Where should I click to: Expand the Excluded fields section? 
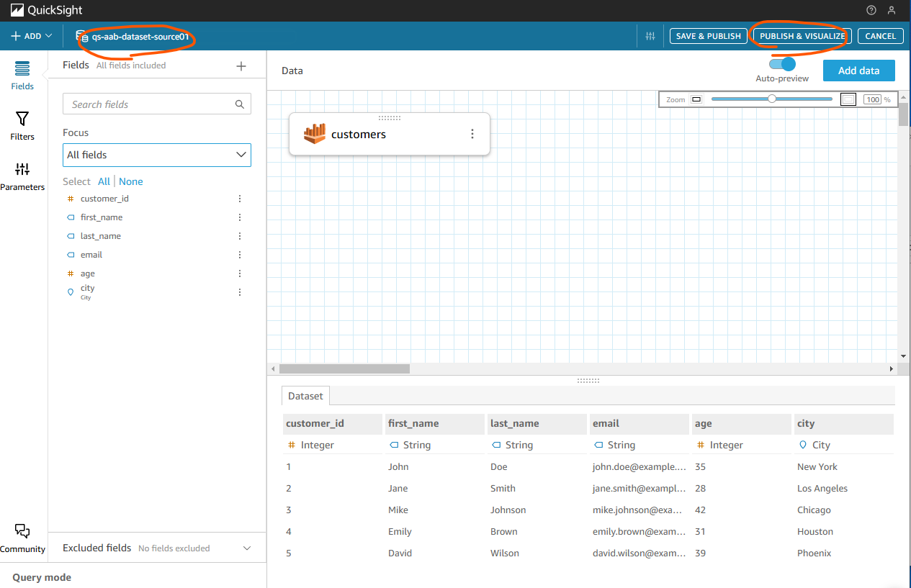coord(247,548)
